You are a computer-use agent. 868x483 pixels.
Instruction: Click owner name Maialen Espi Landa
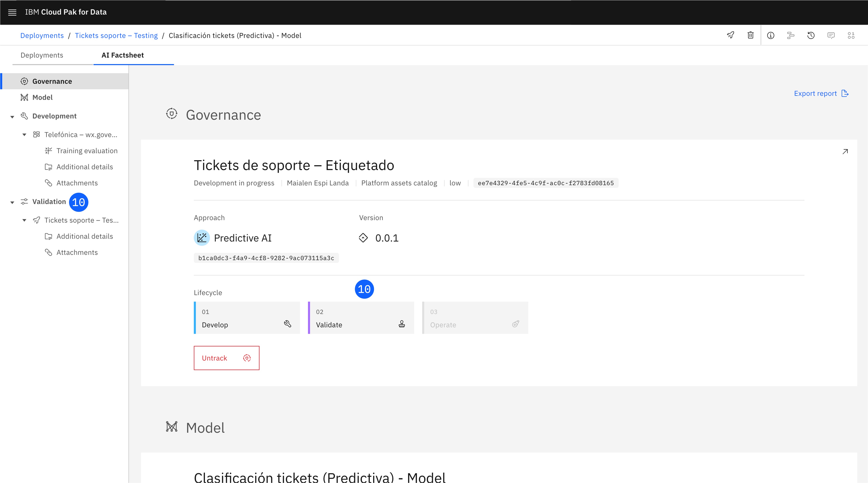click(x=318, y=183)
